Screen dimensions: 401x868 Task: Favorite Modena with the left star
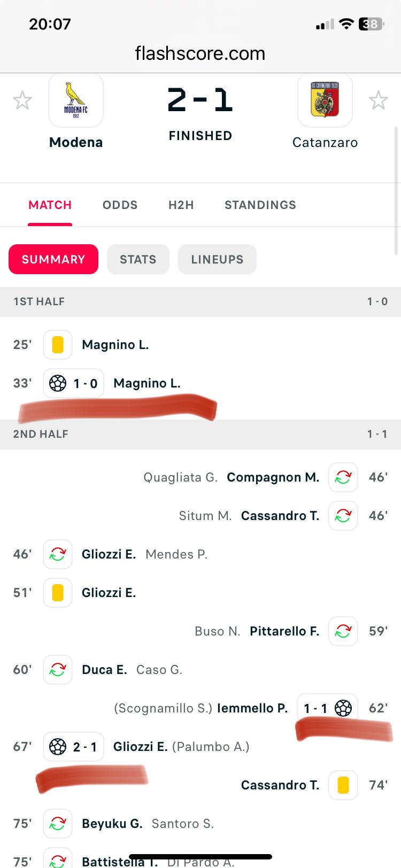point(22,100)
